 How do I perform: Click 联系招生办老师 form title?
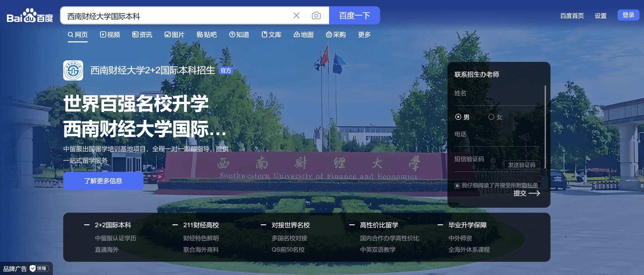(476, 74)
